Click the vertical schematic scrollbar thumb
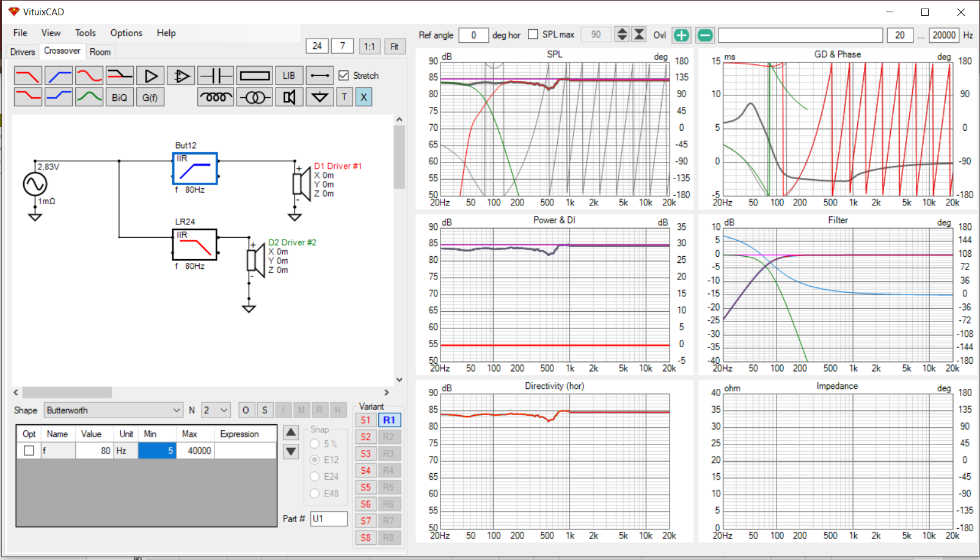The width and height of the screenshot is (980, 560). click(400, 157)
